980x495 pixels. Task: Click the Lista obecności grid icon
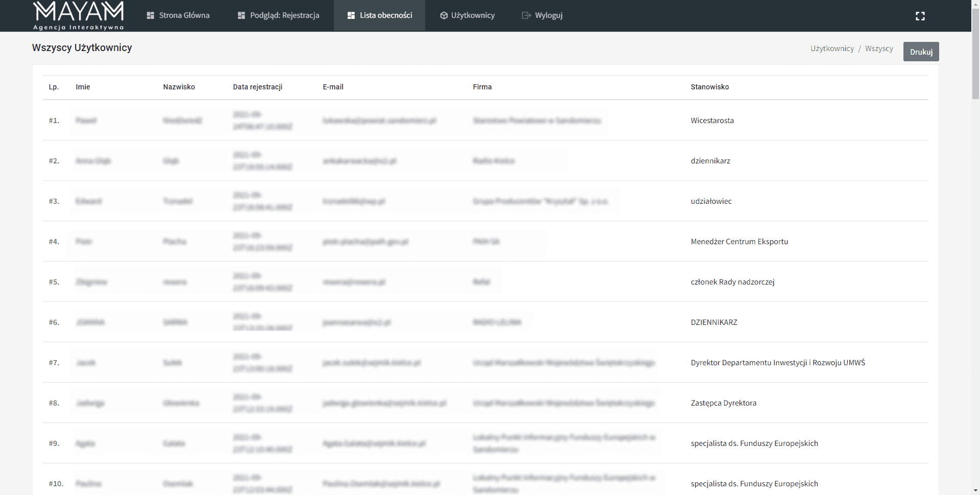(x=351, y=16)
